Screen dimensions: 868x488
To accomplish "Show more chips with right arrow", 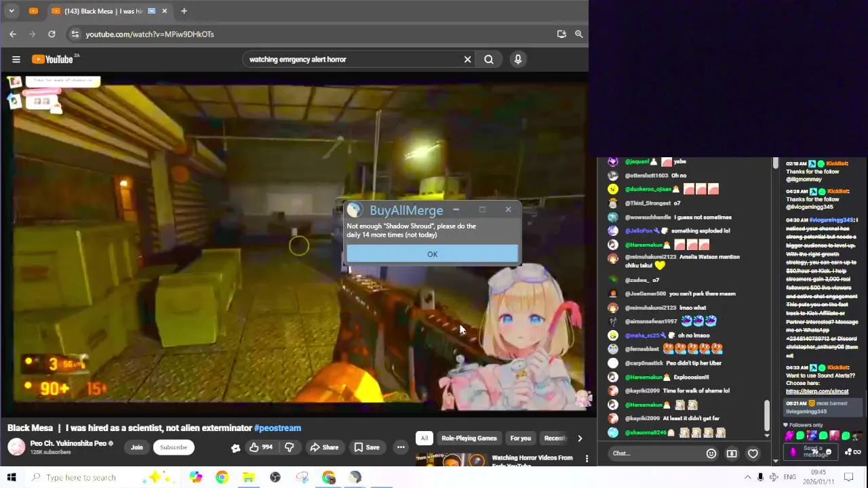I will pyautogui.click(x=580, y=439).
